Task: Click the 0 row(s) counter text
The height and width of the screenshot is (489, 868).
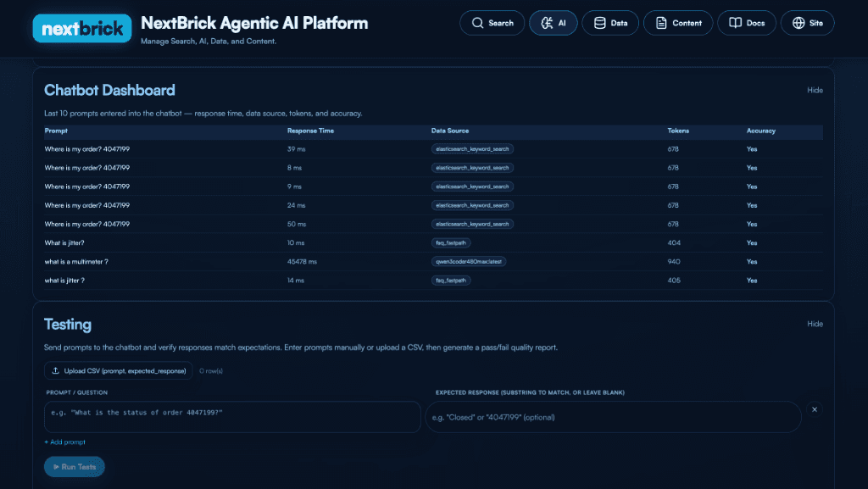Action: click(211, 371)
